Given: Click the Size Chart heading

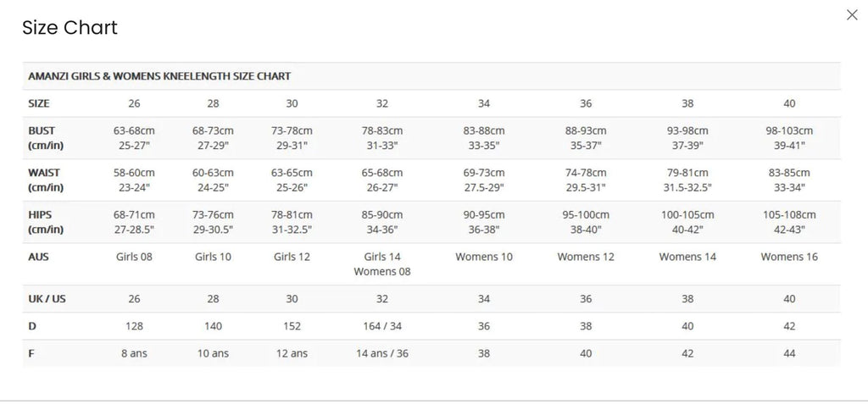Looking at the screenshot, I should 70,28.
